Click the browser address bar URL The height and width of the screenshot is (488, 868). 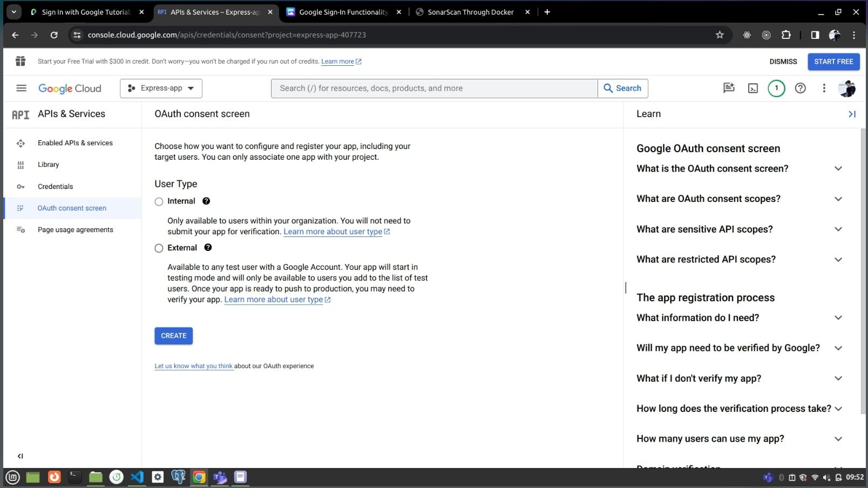pyautogui.click(x=227, y=35)
